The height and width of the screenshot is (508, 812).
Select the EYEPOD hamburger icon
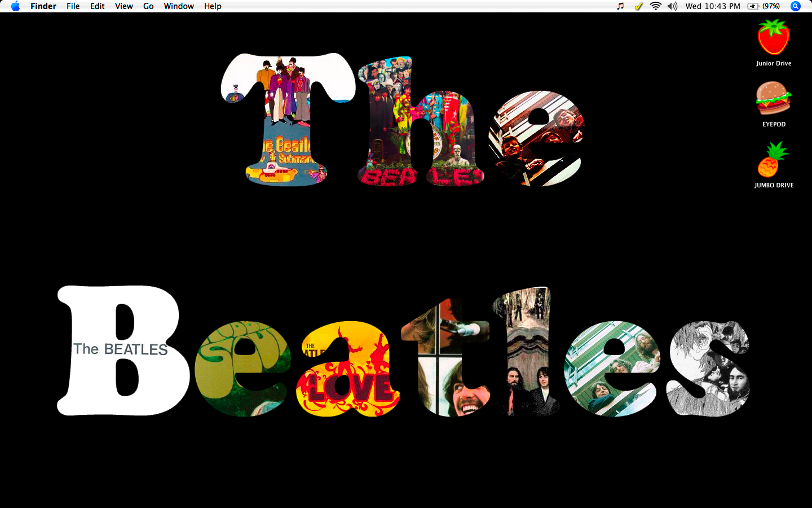click(x=774, y=98)
